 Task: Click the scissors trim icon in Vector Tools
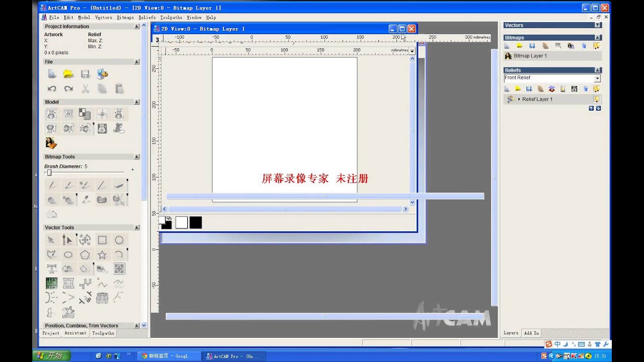pos(85,298)
